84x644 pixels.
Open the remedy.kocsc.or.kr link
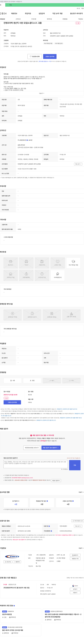point(22,478)
